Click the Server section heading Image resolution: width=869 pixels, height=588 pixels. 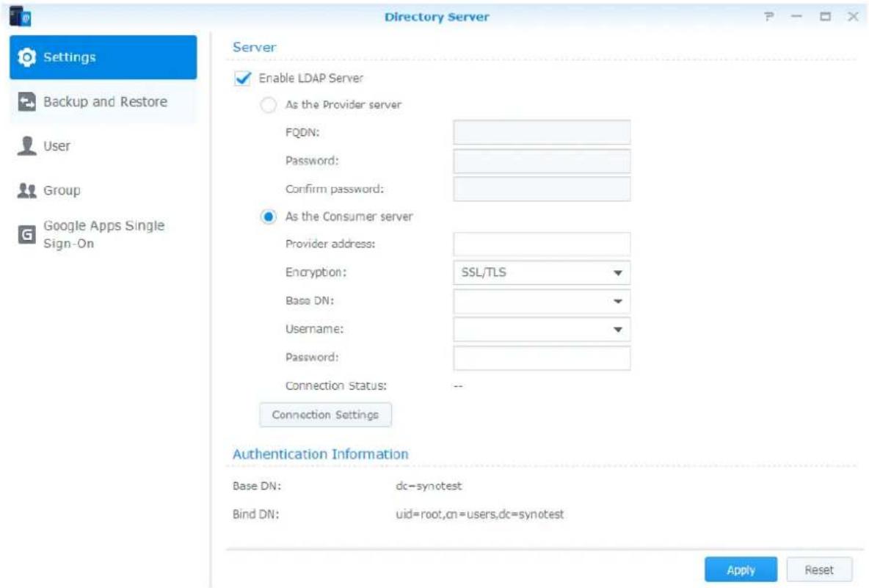point(255,47)
